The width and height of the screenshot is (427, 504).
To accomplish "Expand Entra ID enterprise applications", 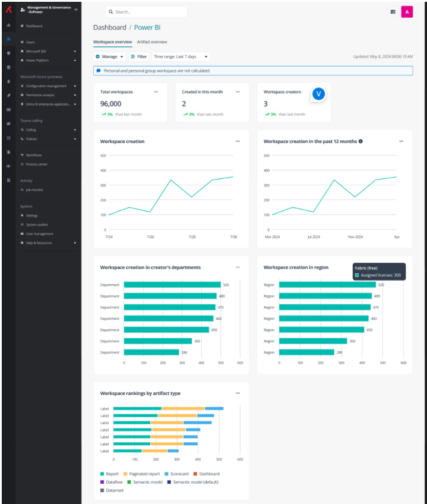I will pos(49,104).
